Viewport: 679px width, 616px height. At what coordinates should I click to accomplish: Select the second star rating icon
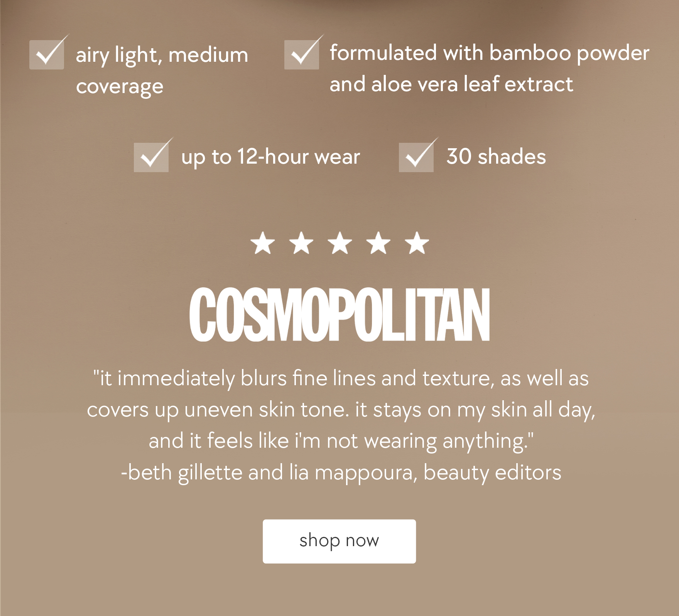(301, 242)
